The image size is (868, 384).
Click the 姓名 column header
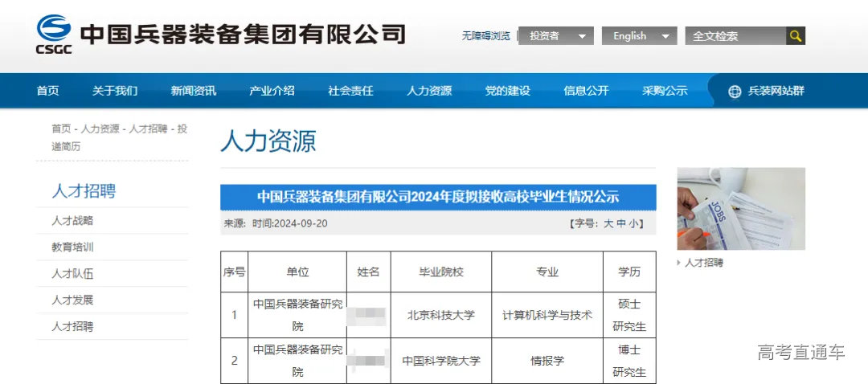click(x=369, y=272)
